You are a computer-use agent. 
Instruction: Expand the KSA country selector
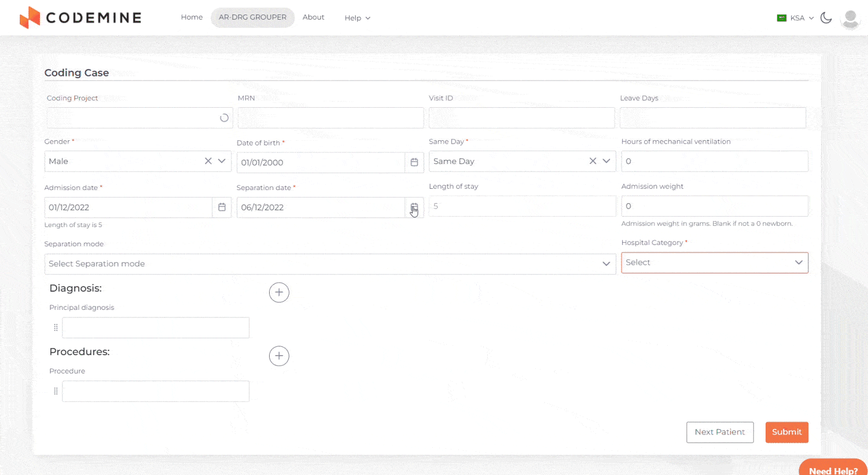click(796, 18)
